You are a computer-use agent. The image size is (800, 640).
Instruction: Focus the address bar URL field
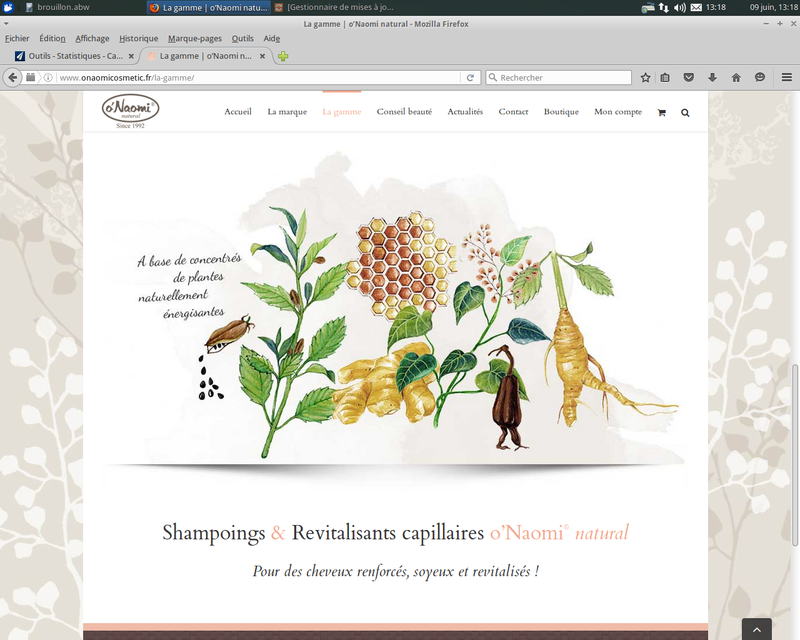coord(258,78)
